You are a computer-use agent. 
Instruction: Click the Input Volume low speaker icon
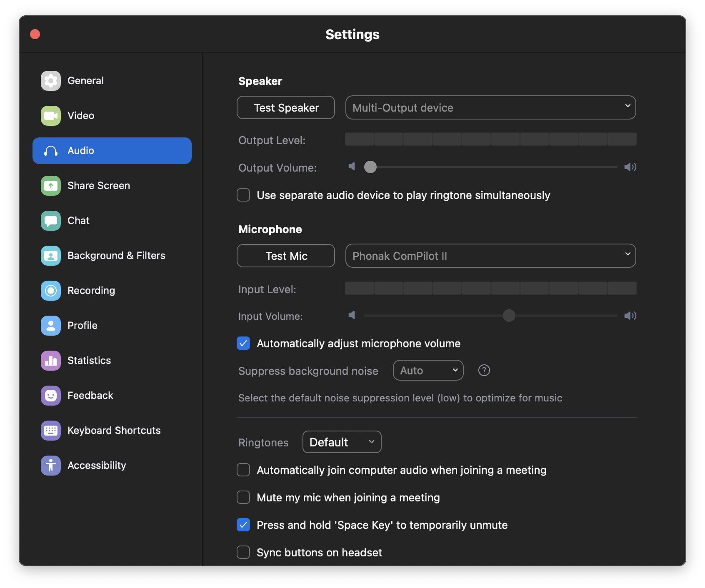click(x=352, y=315)
